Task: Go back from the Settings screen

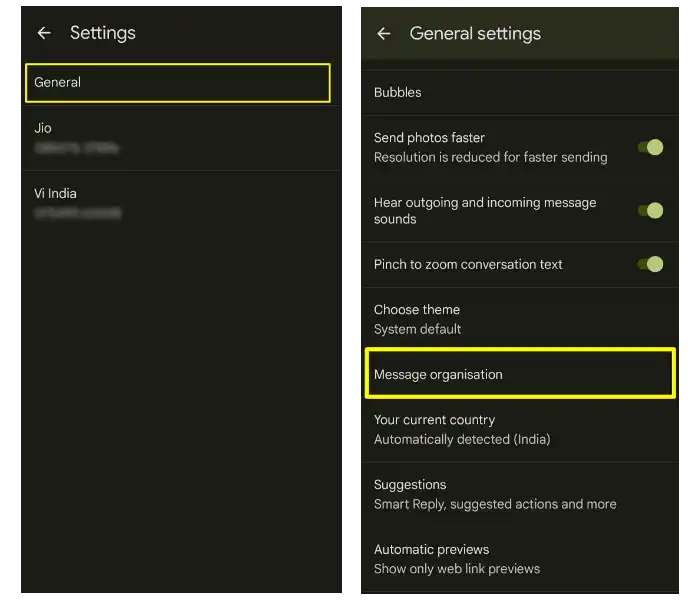Action: pyautogui.click(x=44, y=33)
